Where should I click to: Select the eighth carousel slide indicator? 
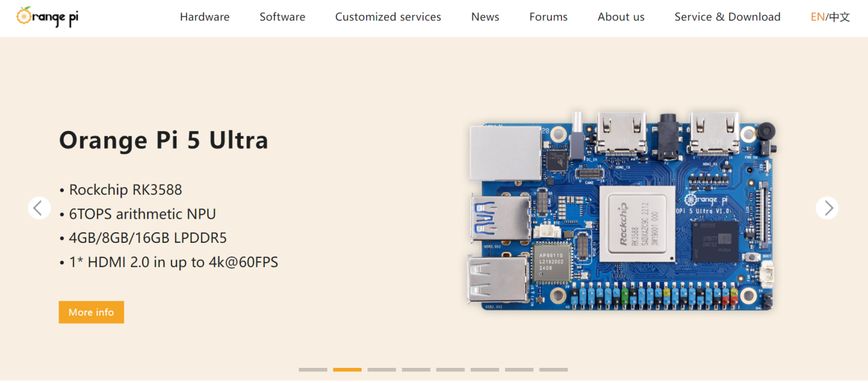coord(554,370)
